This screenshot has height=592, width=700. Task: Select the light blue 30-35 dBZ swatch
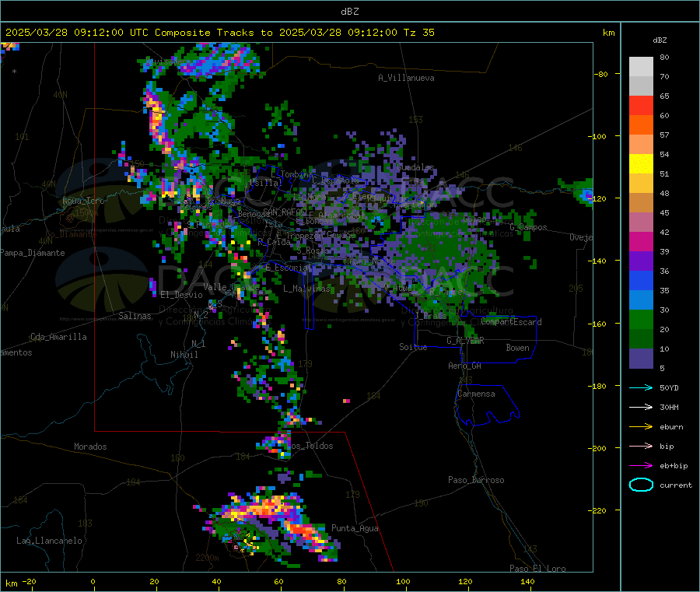[641, 300]
